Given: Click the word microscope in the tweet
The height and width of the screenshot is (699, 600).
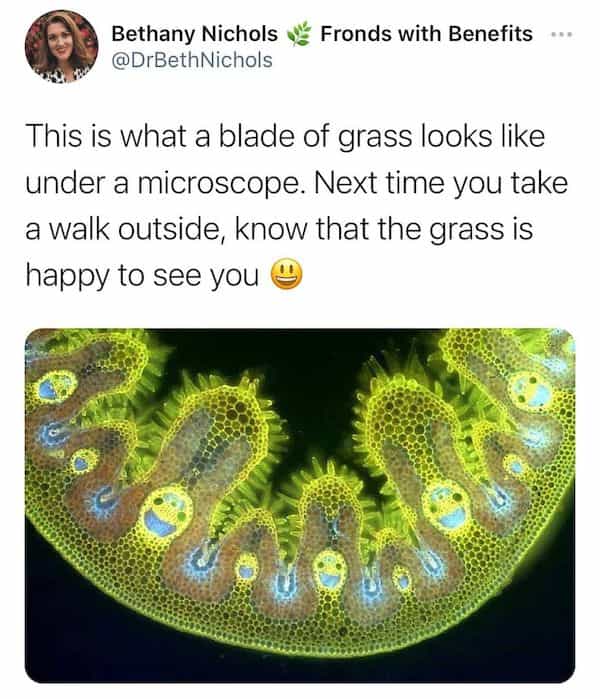Looking at the screenshot, I should click(217, 183).
